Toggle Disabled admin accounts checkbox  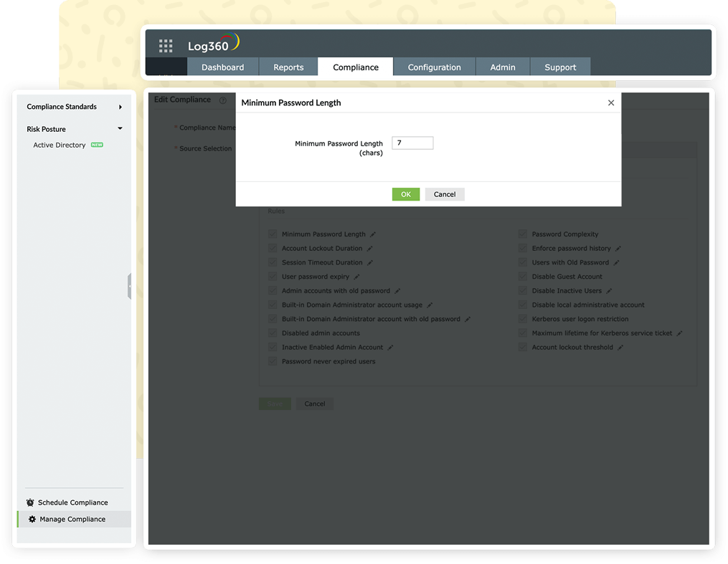(x=273, y=333)
